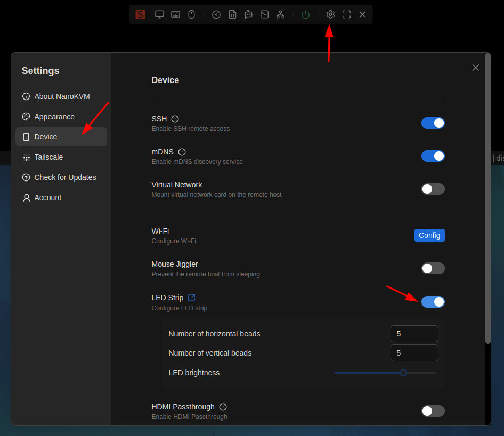Open the Wake-on-LAN network icon
This screenshot has width=504, height=436.
(x=281, y=14)
